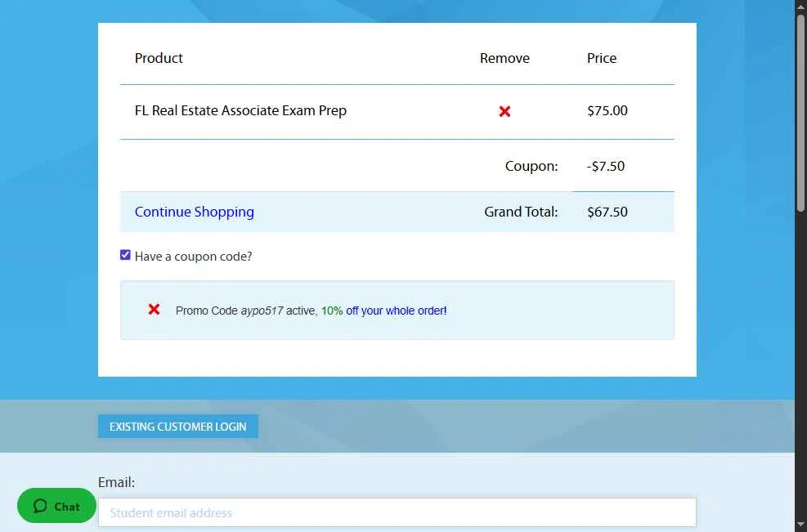Remove FL Real Estate Associate Exam Prep item

tap(504, 111)
